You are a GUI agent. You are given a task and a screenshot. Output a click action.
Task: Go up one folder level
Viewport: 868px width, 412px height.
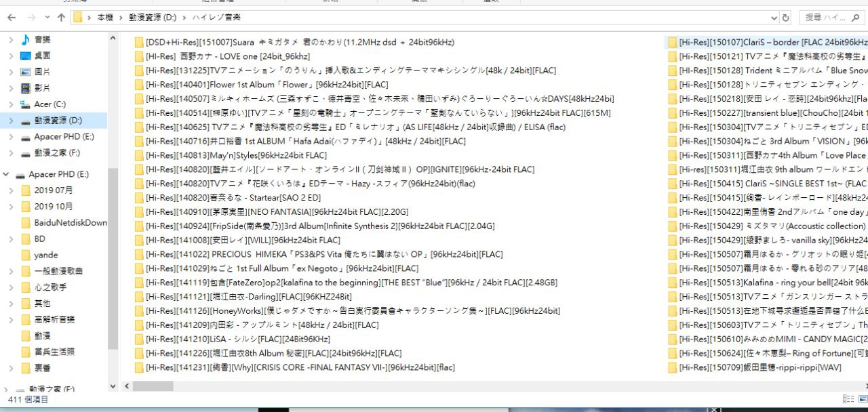click(62, 18)
